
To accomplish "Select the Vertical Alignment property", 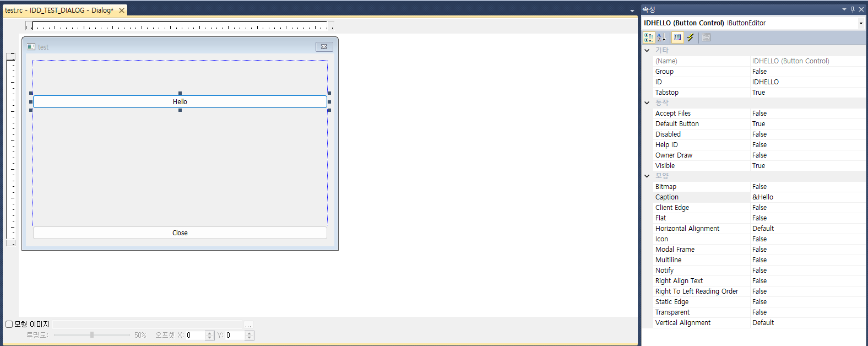I will pos(759,323).
